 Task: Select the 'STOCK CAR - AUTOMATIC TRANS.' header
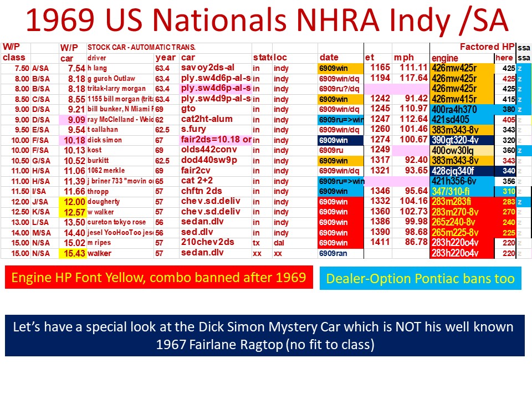141,48
